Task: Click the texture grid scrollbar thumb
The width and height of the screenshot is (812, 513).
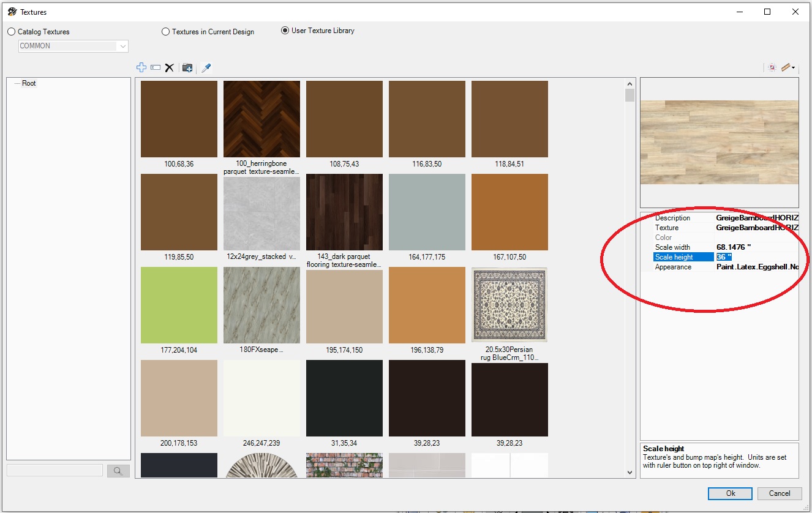Action: click(630, 95)
